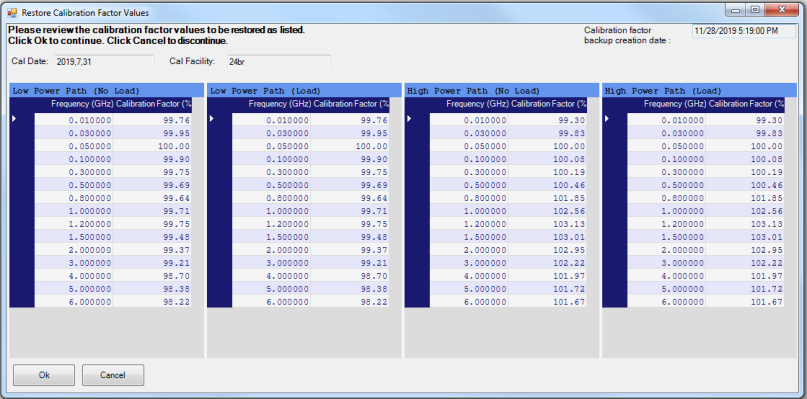Select 0.800000 frequency in High Power (No Load)
The height and width of the screenshot is (399, 807).
469,198
